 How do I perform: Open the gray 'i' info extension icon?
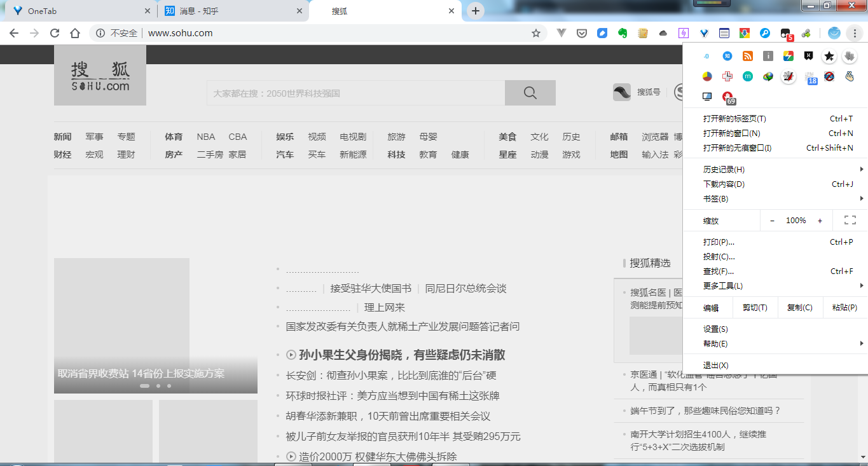coord(768,56)
